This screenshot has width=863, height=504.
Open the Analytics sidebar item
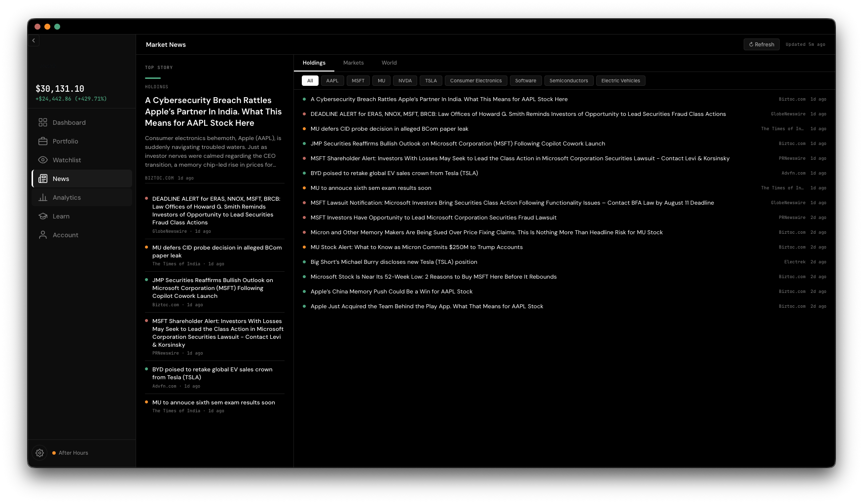point(82,197)
